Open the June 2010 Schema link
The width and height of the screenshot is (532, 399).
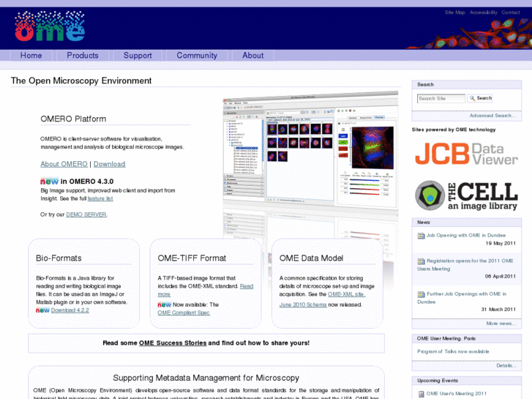pyautogui.click(x=303, y=305)
